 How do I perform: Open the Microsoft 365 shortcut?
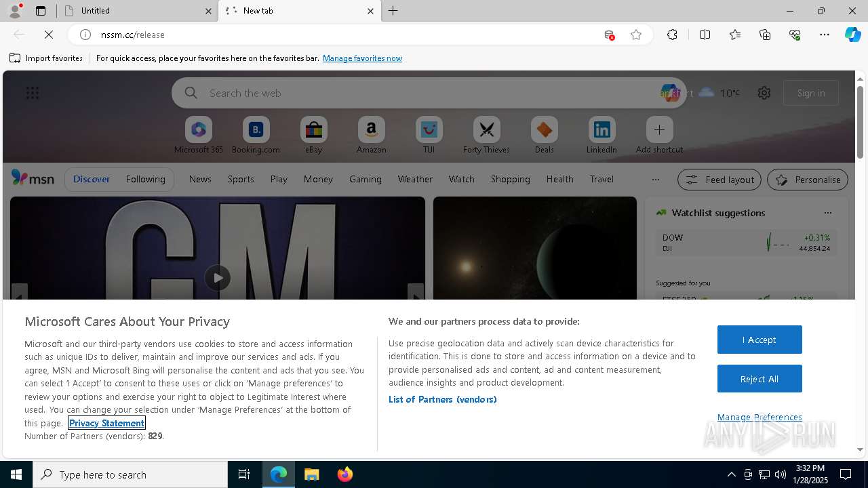(x=199, y=135)
